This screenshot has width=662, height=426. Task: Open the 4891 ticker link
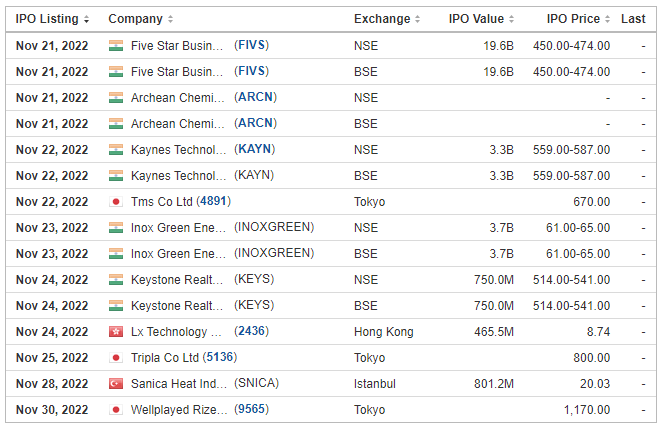[214, 201]
